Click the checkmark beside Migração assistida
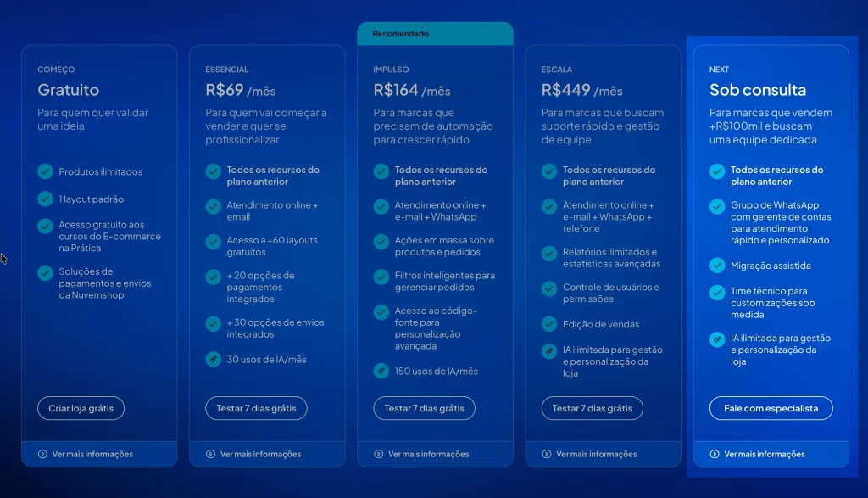The height and width of the screenshot is (498, 868). 717,266
